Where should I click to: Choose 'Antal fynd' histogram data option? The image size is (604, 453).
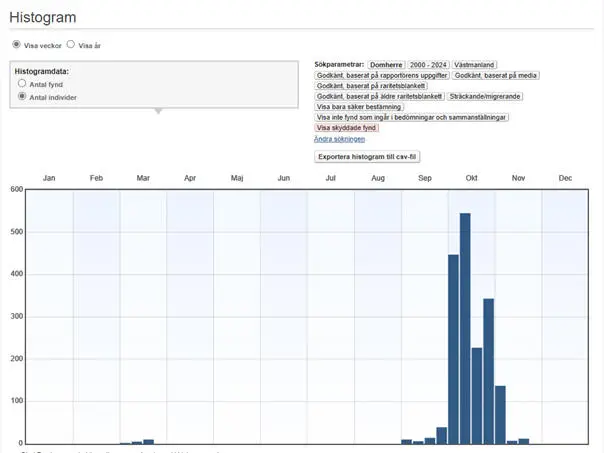[22, 84]
